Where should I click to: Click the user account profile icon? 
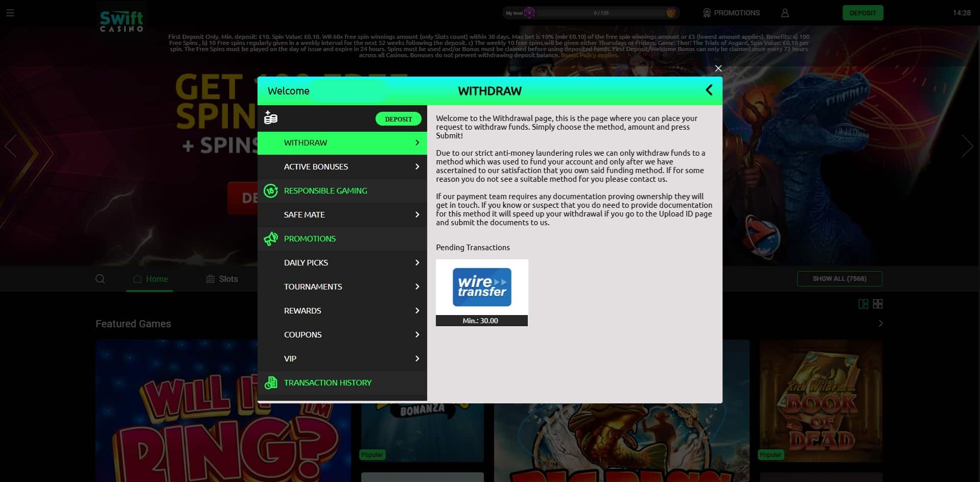pos(785,13)
